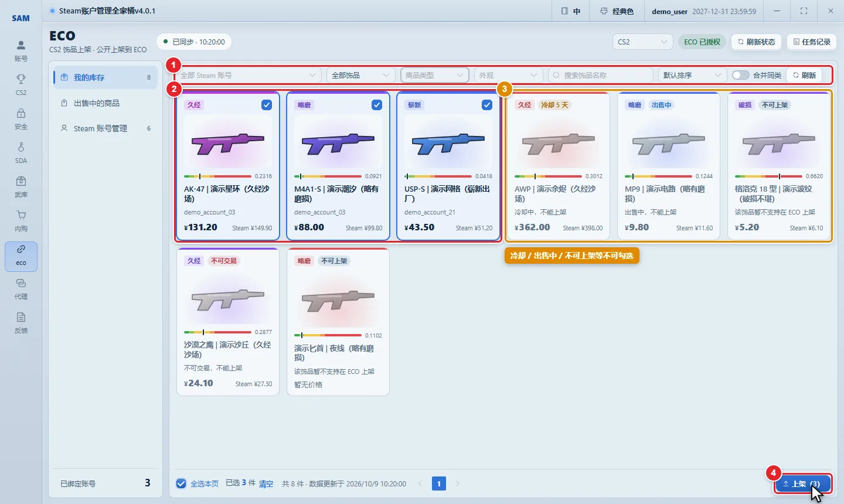Uncheck the AK-47 演示星环 card checkbox
The image size is (844, 504).
tap(267, 105)
